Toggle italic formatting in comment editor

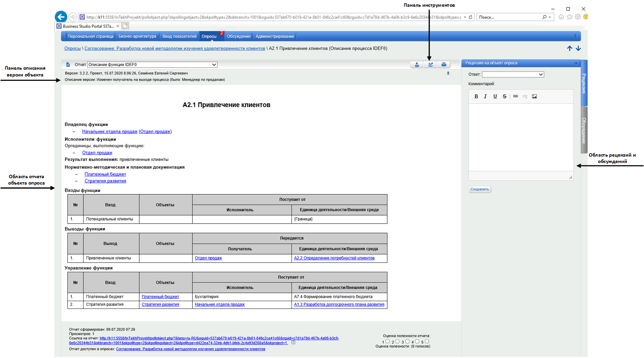click(x=485, y=96)
